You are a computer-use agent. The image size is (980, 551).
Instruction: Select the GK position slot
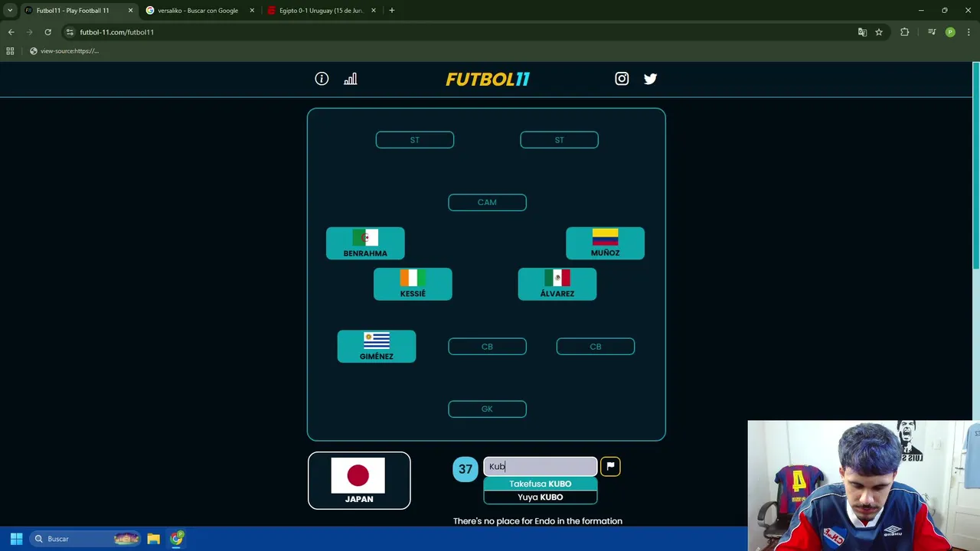(x=487, y=409)
